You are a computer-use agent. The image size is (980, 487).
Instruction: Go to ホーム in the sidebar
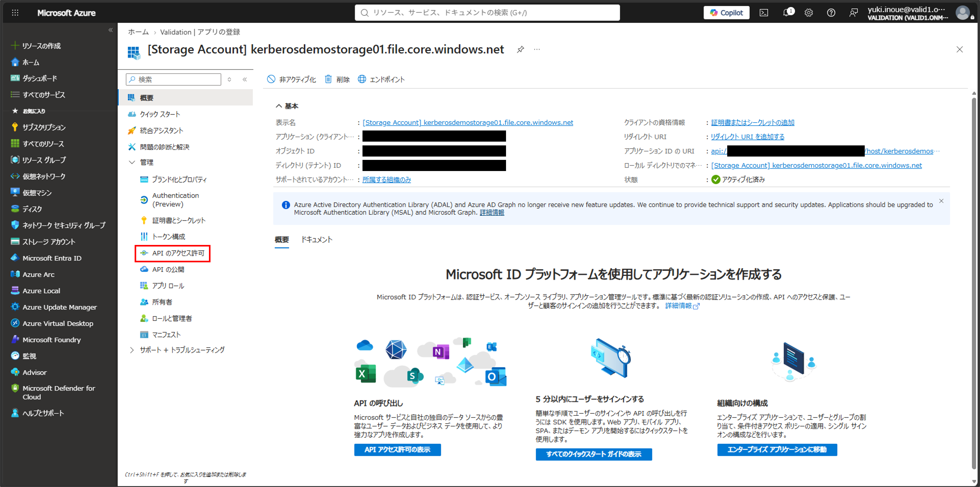tap(26, 62)
